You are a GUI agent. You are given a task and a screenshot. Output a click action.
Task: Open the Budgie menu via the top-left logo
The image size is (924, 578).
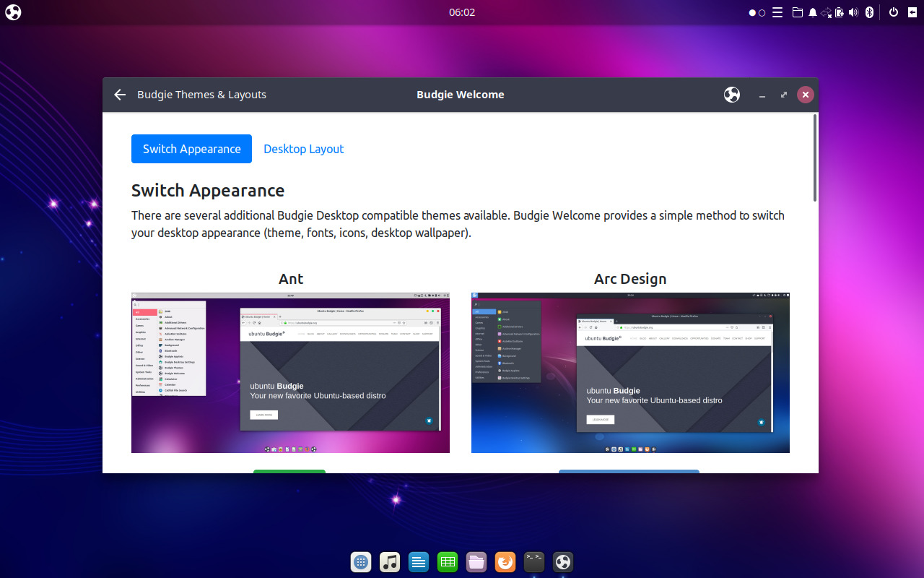[12, 12]
